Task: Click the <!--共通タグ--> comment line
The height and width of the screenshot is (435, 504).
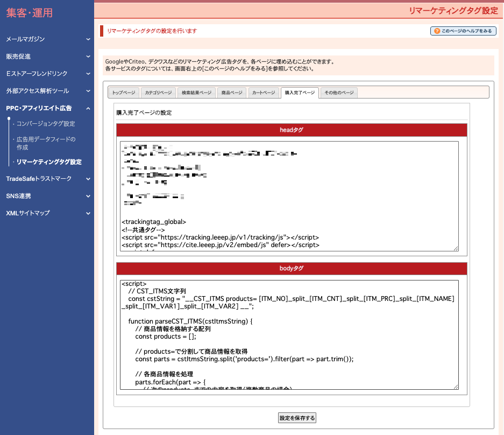Action: pyautogui.click(x=143, y=230)
